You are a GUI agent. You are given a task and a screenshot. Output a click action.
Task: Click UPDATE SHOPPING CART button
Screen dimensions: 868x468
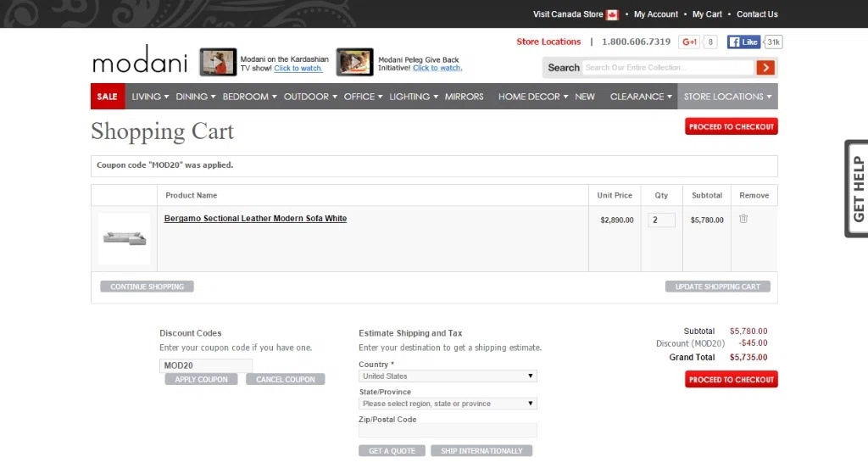717,287
